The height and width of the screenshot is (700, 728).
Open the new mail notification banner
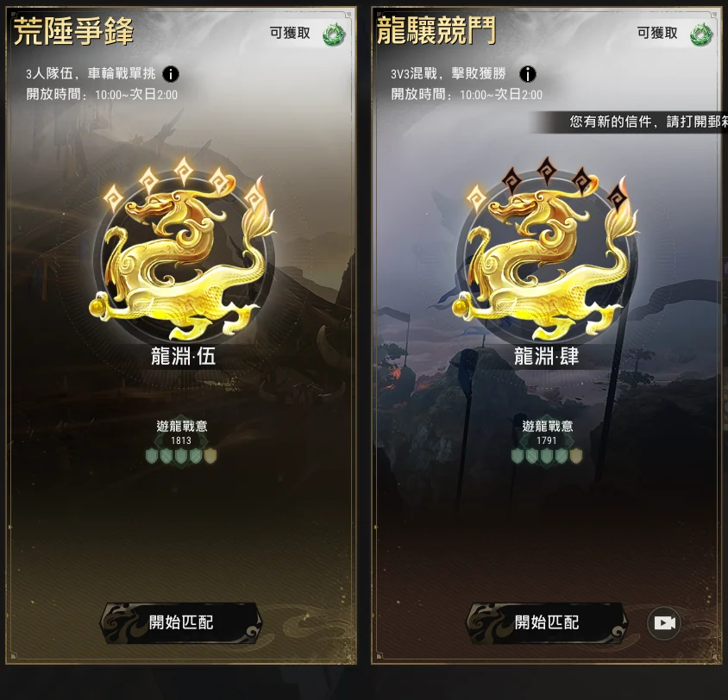tap(629, 122)
